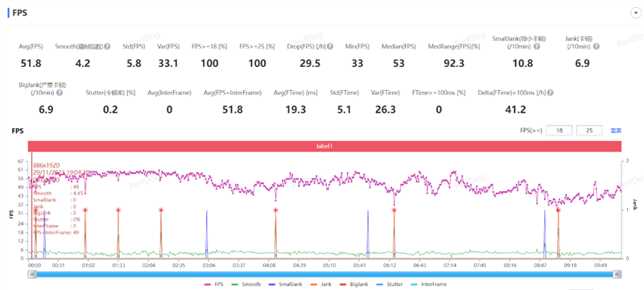Select the red label1 bar
Image resolution: width=644 pixels, height=290 pixels.
324,147
